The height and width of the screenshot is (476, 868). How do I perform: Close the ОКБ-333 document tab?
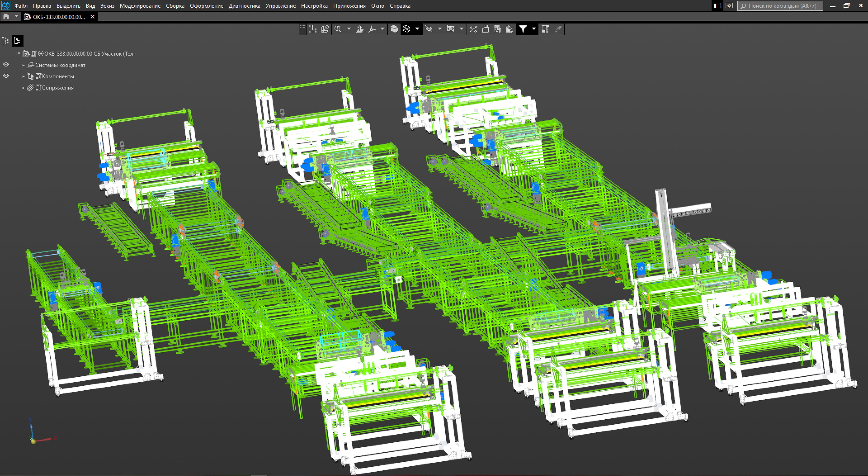click(x=92, y=17)
